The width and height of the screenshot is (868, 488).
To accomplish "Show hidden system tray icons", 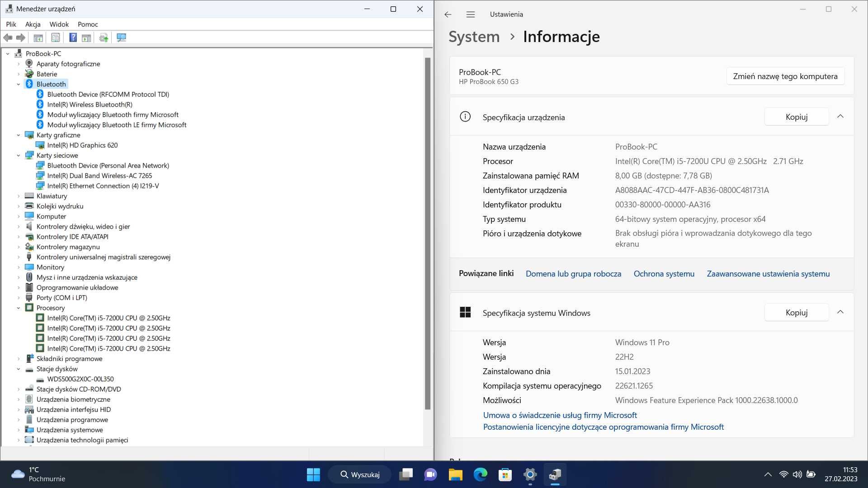I will (x=768, y=474).
